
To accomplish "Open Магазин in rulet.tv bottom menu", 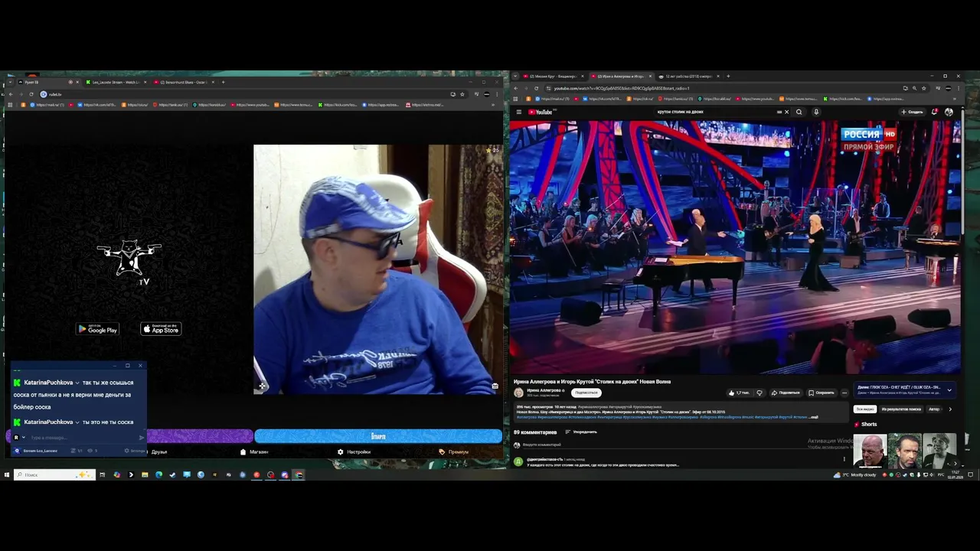I will 254,452.
